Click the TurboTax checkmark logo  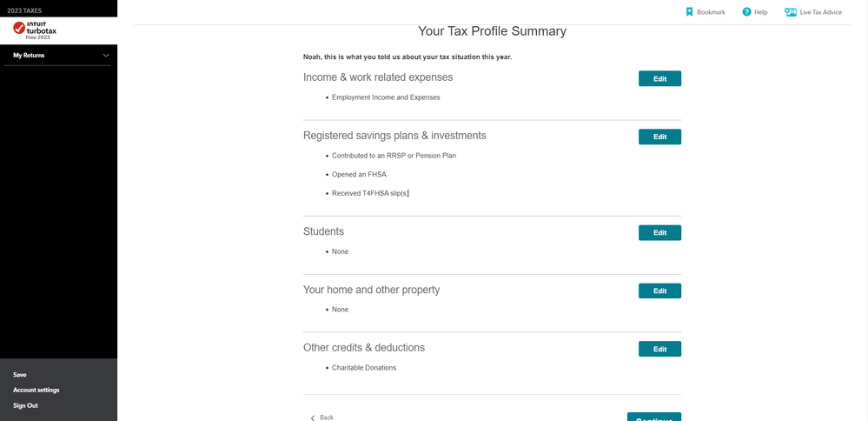[19, 28]
